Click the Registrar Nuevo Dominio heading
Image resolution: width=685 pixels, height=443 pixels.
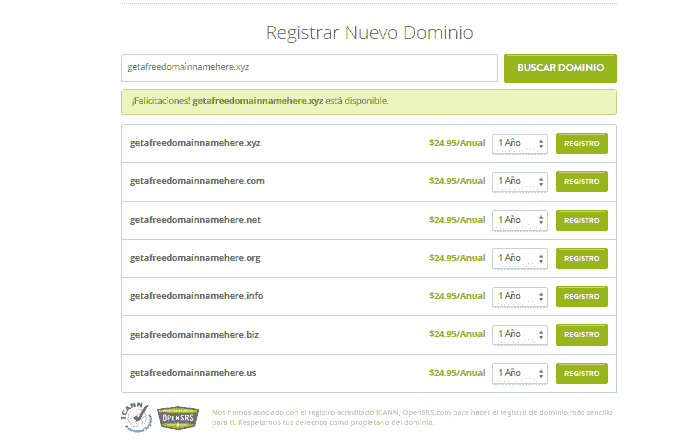click(x=370, y=33)
